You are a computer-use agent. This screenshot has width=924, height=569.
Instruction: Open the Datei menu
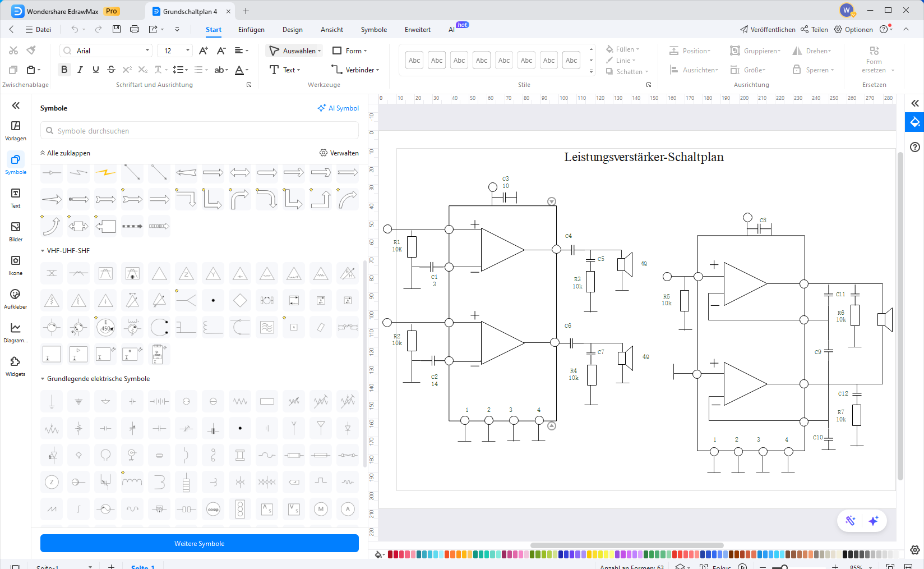pyautogui.click(x=38, y=30)
